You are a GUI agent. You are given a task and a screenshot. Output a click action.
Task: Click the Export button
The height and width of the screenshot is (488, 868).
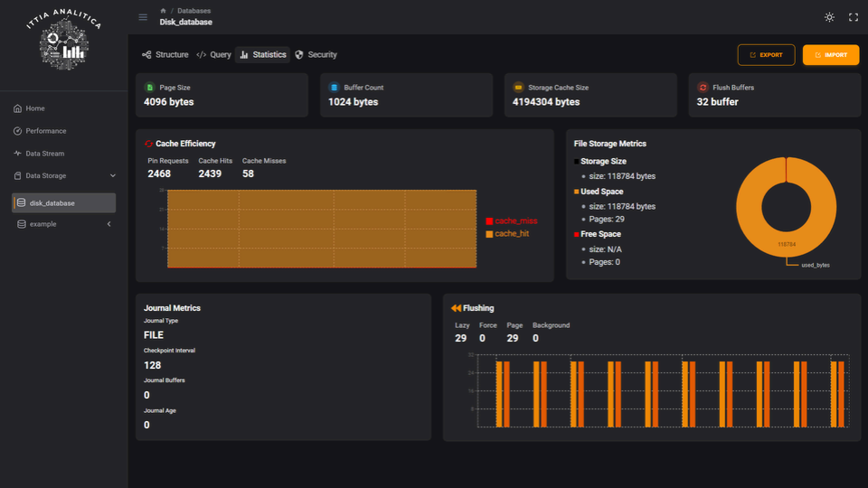point(766,55)
